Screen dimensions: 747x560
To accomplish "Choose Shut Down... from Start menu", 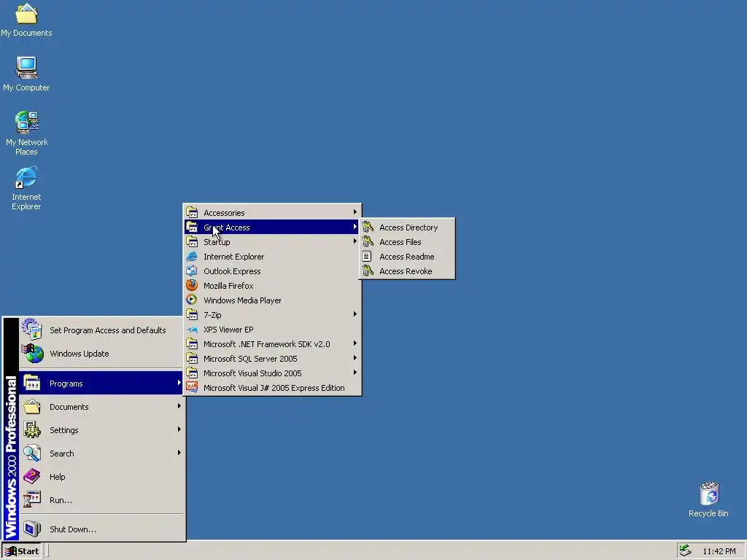I will tap(102, 529).
